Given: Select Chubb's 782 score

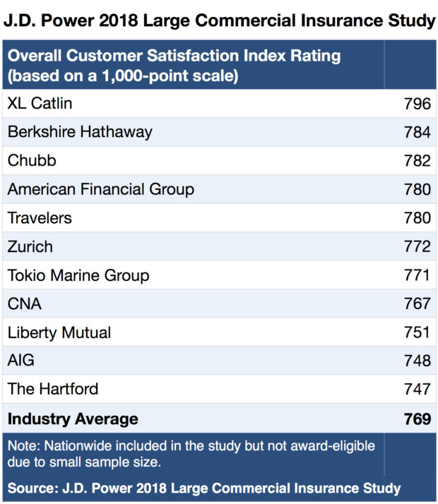Looking at the screenshot, I should (x=418, y=161).
